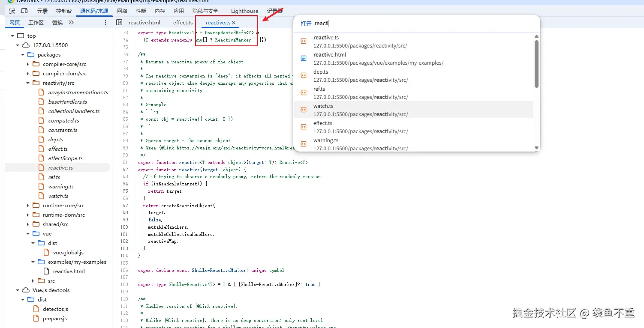This screenshot has width=644, height=328.
Task: Expand the runtime-dom/src folder
Action: (x=28, y=215)
